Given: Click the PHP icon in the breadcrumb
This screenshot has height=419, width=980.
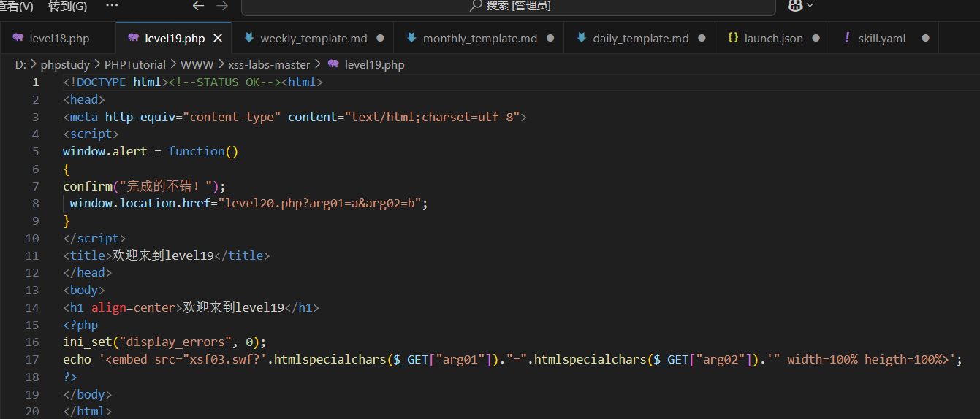Looking at the screenshot, I should [x=333, y=64].
